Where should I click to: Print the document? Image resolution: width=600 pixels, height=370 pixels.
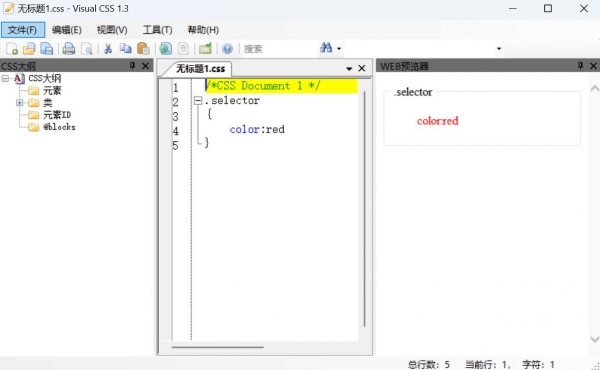point(69,49)
